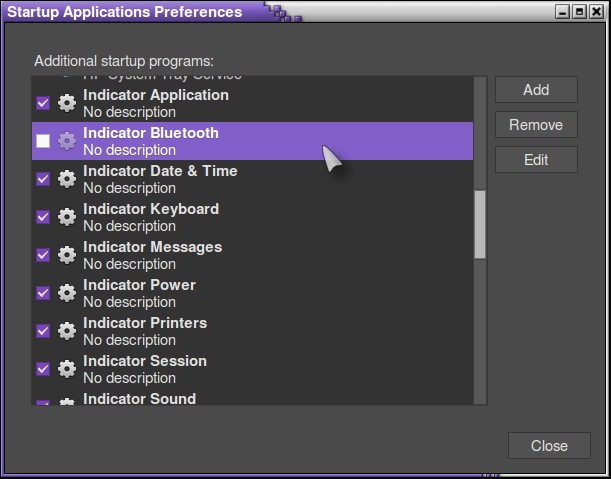Screen dimensions: 611x479
Task: Click the gear icon next to Indicator Bluetooth
Action: [67, 141]
